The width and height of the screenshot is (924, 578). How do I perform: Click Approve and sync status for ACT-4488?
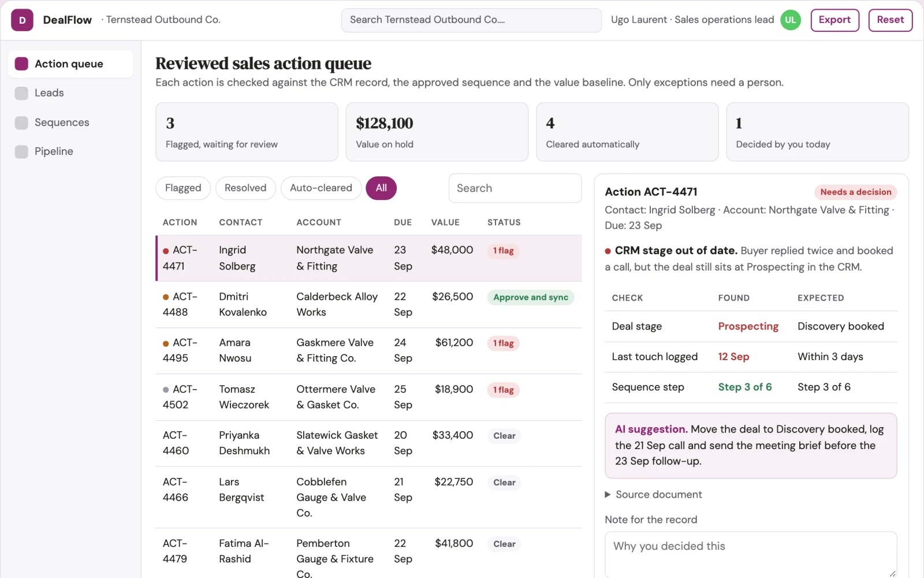coord(531,298)
